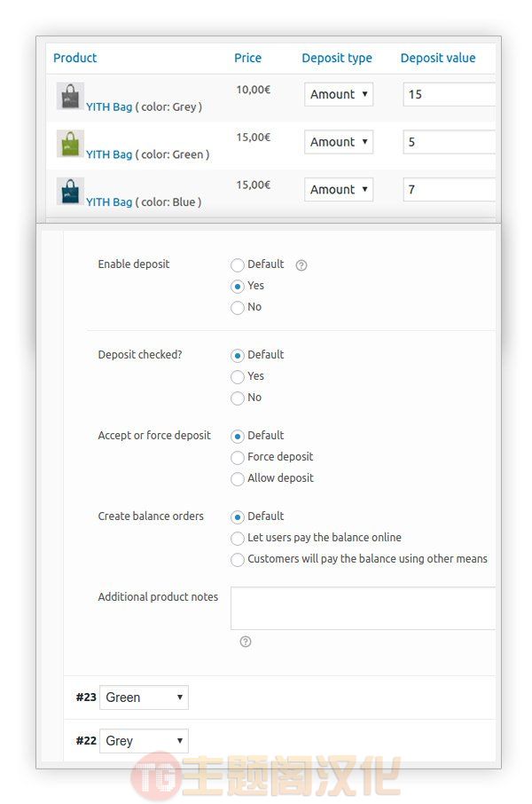This screenshot has width=532, height=804.
Task: Open YITH Bag link for color Blue
Action: click(x=109, y=202)
